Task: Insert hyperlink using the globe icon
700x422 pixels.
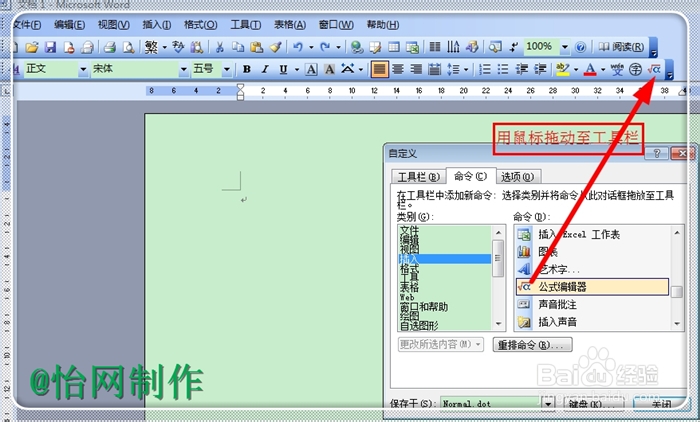Action: (357, 47)
